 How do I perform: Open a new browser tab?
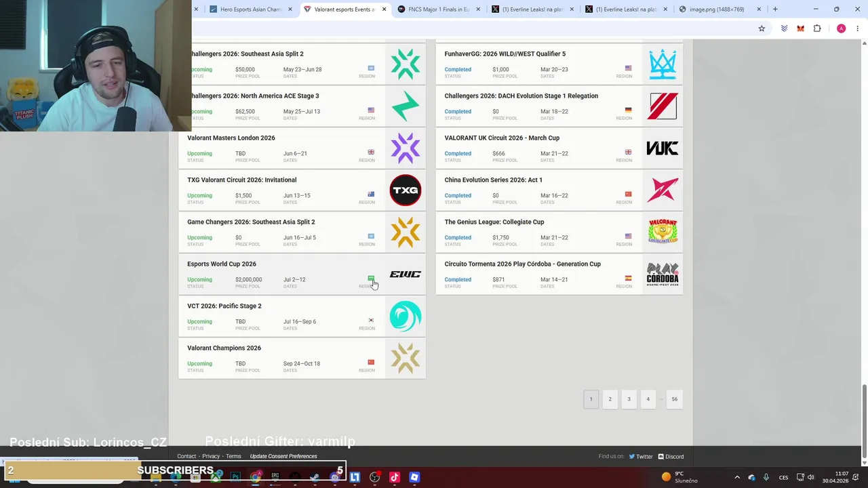coord(775,9)
